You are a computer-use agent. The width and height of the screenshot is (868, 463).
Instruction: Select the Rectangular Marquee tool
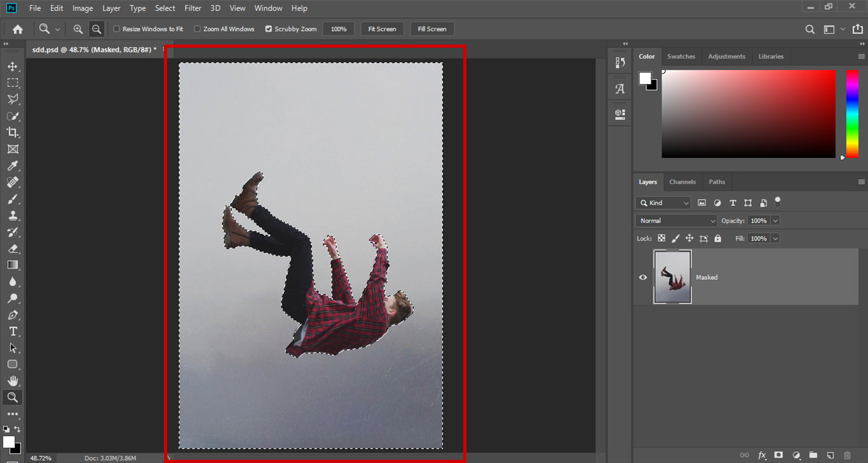[13, 83]
